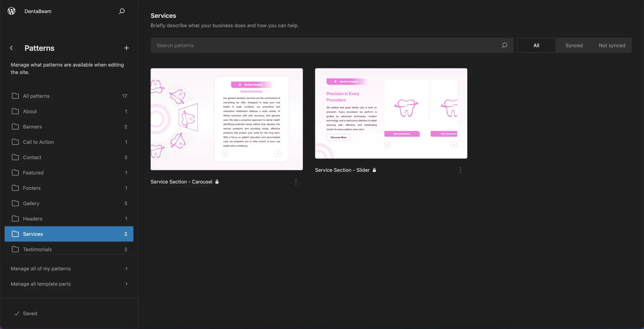Open the Service Section - Carousel preview thumbnail

(227, 119)
